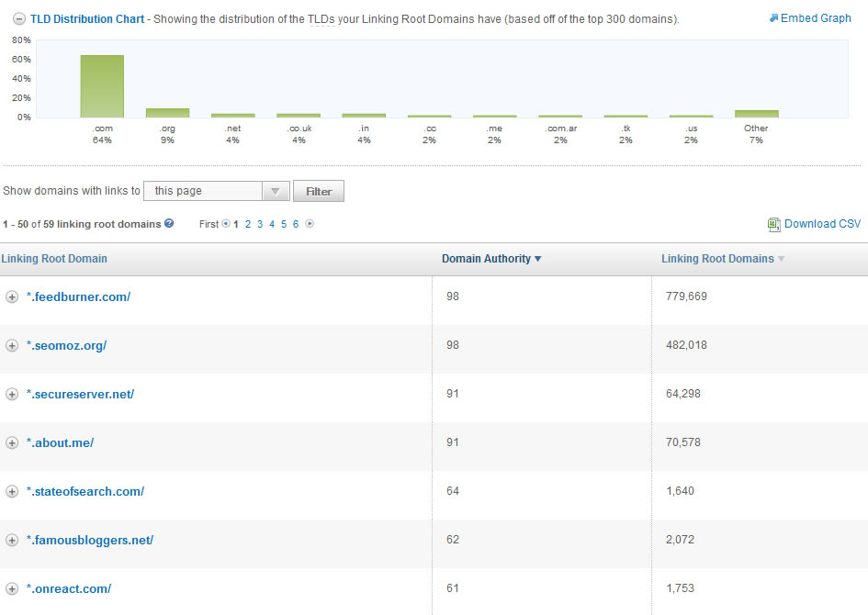Click the Embed Graph chart icon
The image size is (868, 615).
(773, 17)
